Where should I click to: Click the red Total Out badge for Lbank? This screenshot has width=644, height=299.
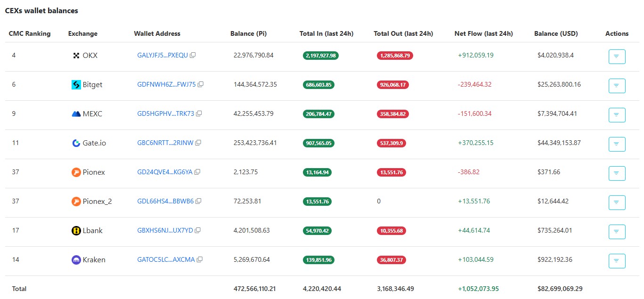[391, 231]
